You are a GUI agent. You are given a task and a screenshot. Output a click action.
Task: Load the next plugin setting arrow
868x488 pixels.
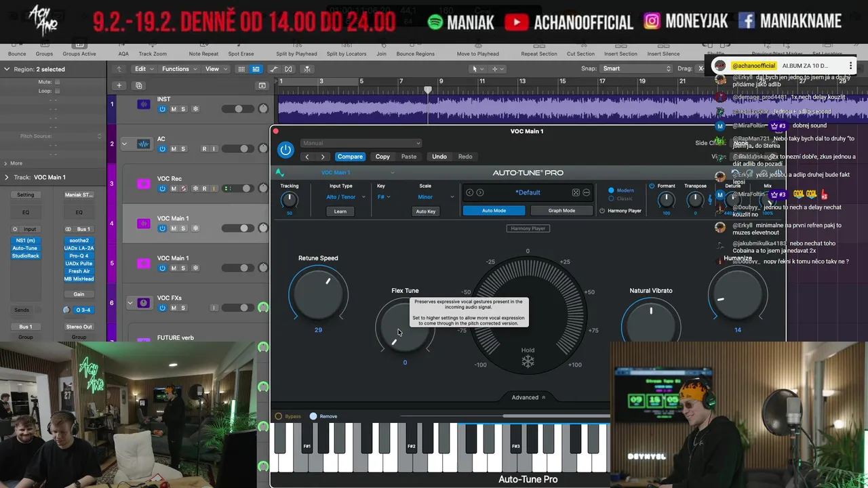click(x=323, y=157)
